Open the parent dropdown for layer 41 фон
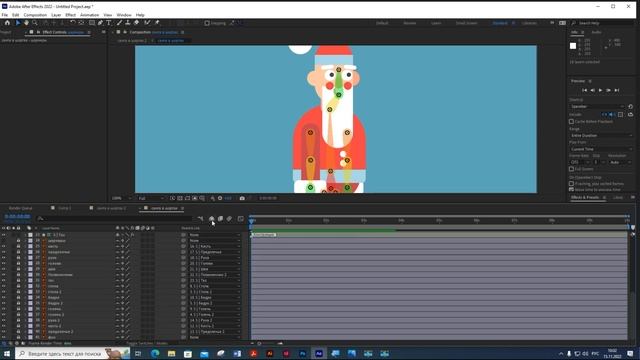 (215, 338)
